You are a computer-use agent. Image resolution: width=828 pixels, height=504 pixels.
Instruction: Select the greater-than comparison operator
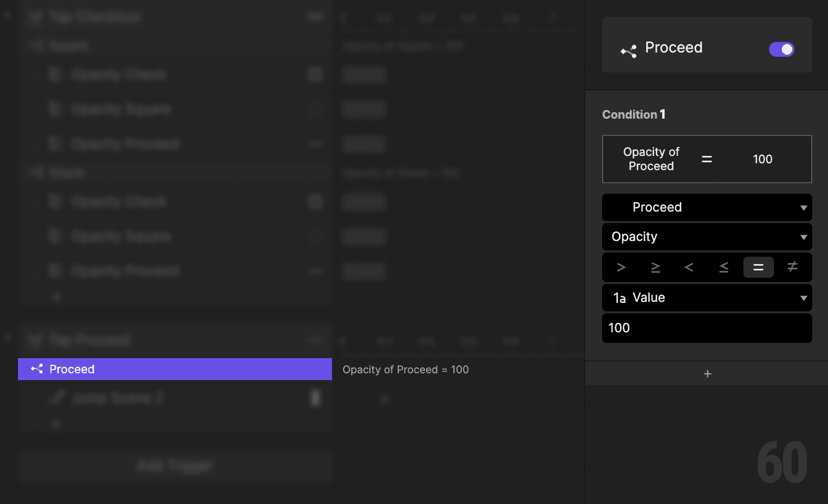tap(622, 267)
